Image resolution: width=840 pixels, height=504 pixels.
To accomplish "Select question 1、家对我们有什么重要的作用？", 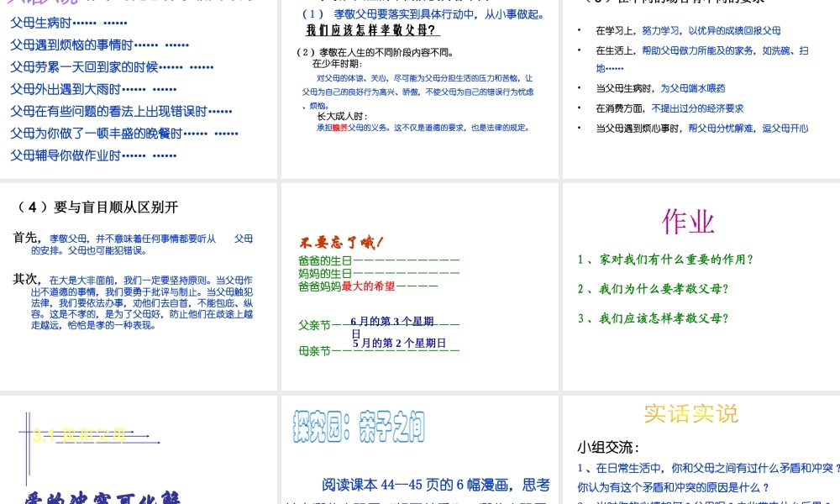I will click(x=665, y=260).
